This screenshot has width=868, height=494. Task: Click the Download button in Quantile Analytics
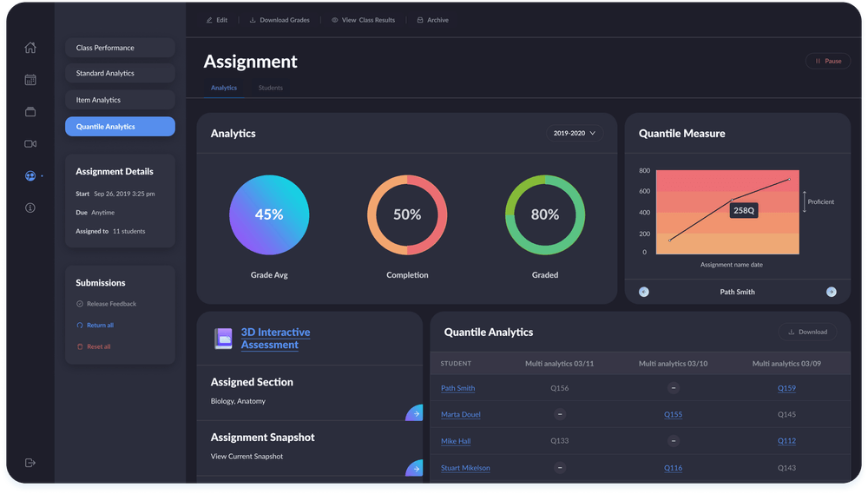807,332
